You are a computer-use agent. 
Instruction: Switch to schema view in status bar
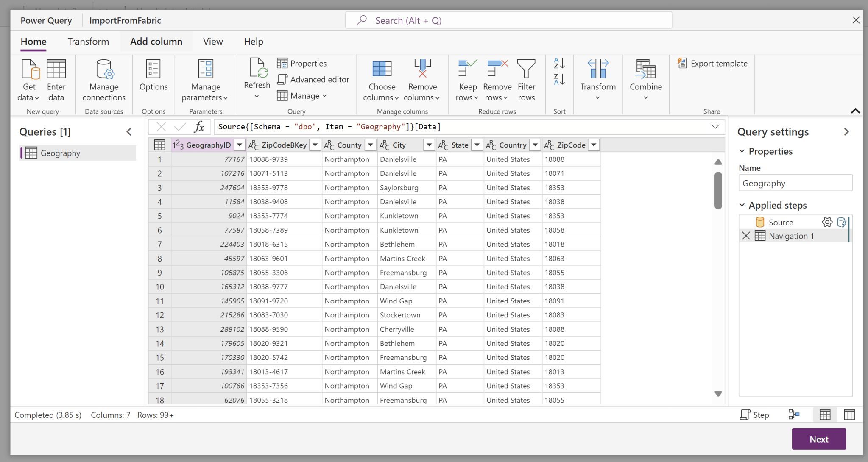click(849, 415)
